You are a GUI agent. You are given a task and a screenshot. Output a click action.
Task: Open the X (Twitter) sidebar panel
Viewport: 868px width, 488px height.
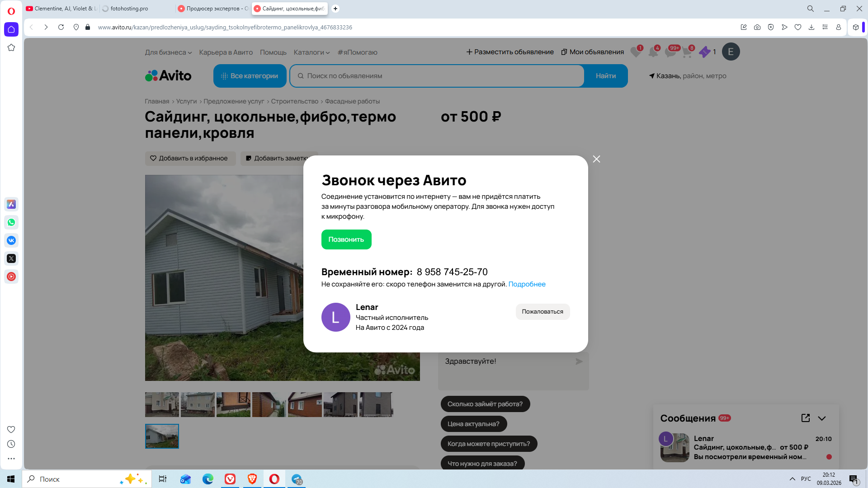point(11,258)
